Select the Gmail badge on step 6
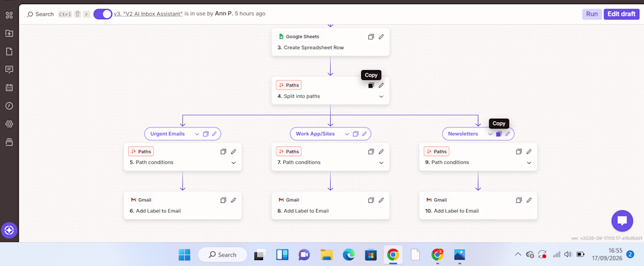 pos(141,200)
